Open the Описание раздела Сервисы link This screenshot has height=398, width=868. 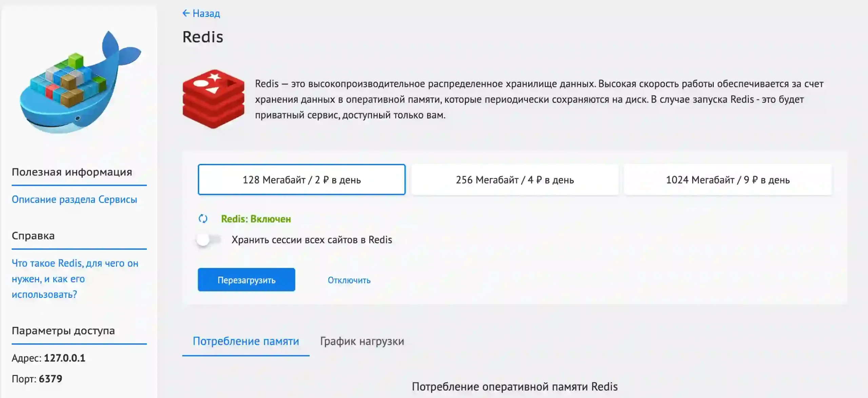(74, 199)
